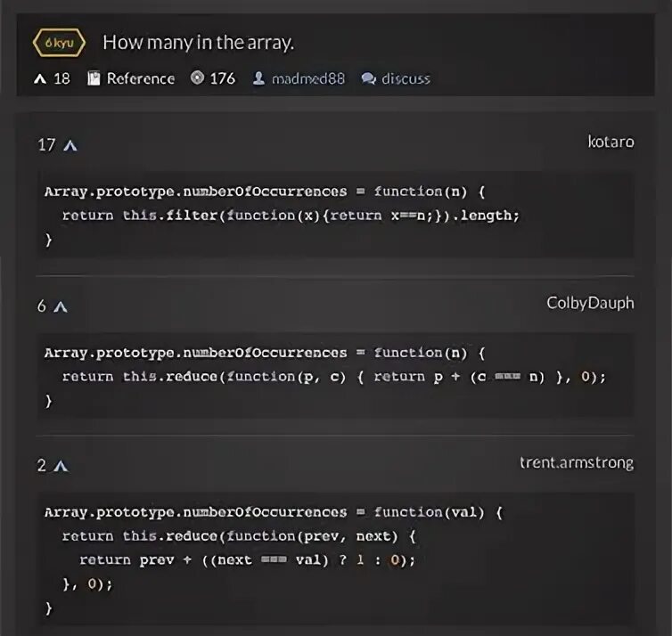Open the discuss section link
Viewport: 672px width, 636px height.
[406, 78]
